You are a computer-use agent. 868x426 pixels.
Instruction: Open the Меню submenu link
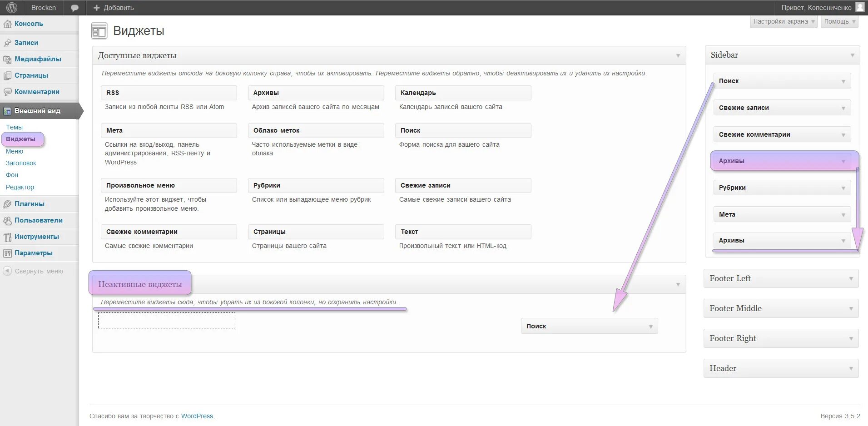15,151
